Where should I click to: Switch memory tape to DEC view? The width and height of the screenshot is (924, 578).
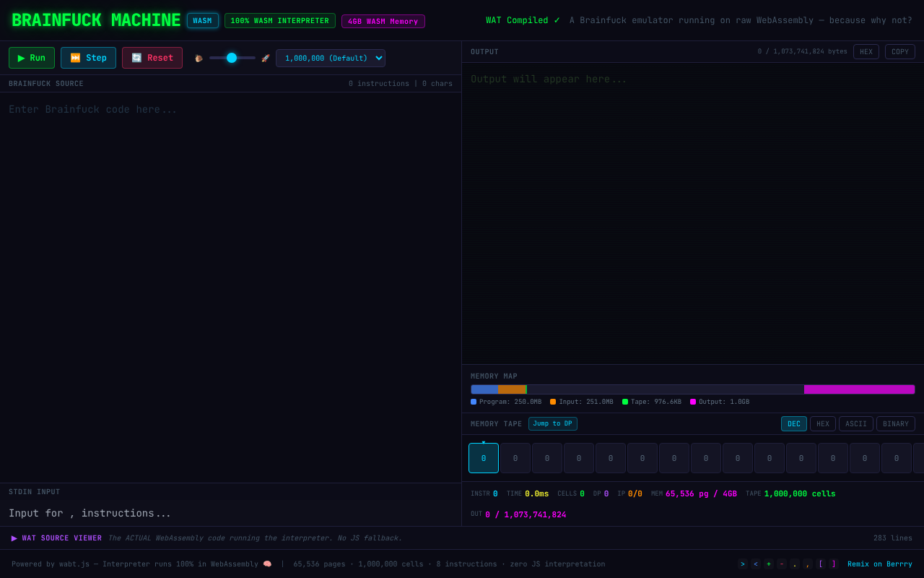(x=794, y=424)
